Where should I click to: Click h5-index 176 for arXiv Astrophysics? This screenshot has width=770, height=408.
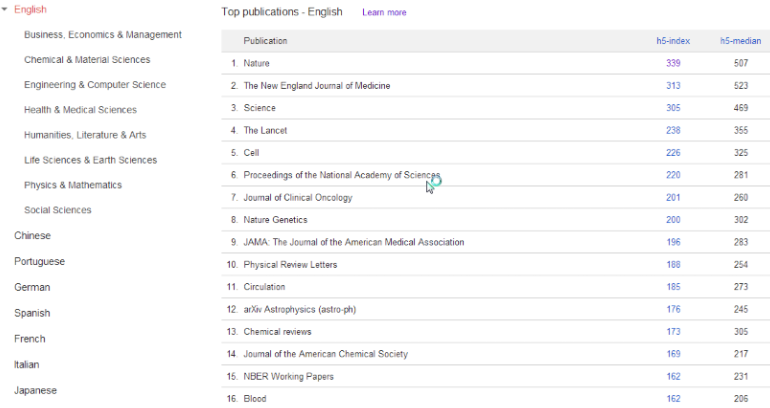pyautogui.click(x=673, y=309)
